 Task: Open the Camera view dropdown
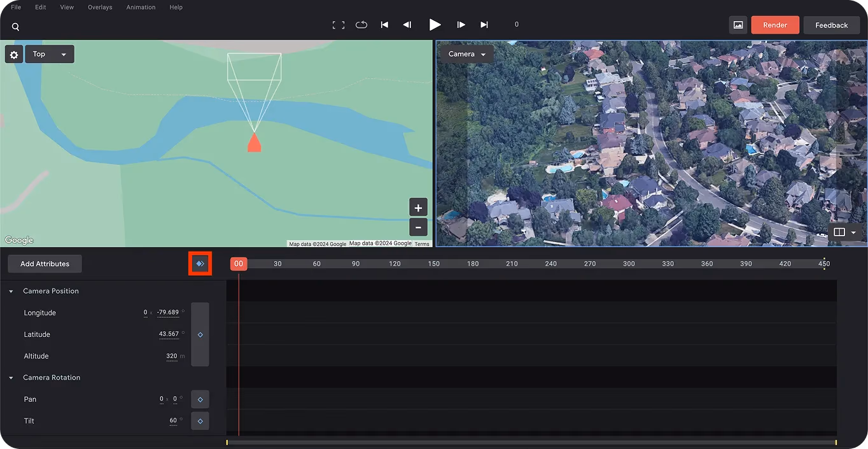[466, 54]
